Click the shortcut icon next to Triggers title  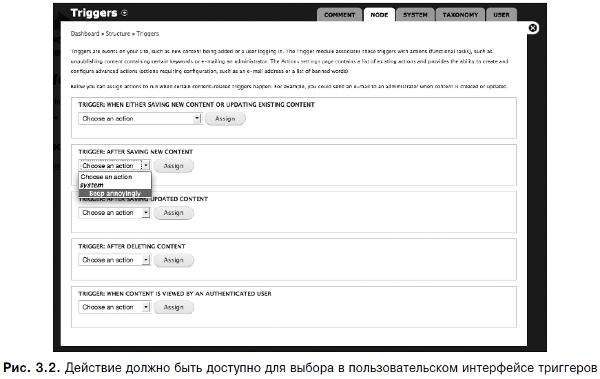coord(124,13)
